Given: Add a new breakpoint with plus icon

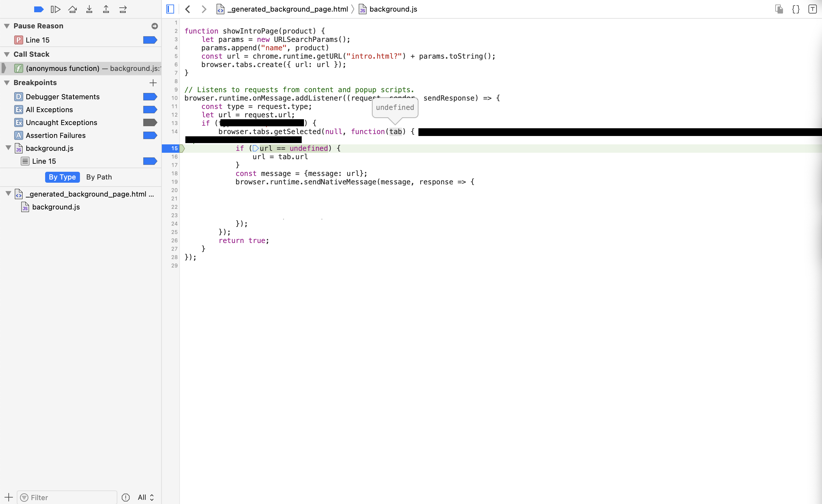Looking at the screenshot, I should 153,83.
